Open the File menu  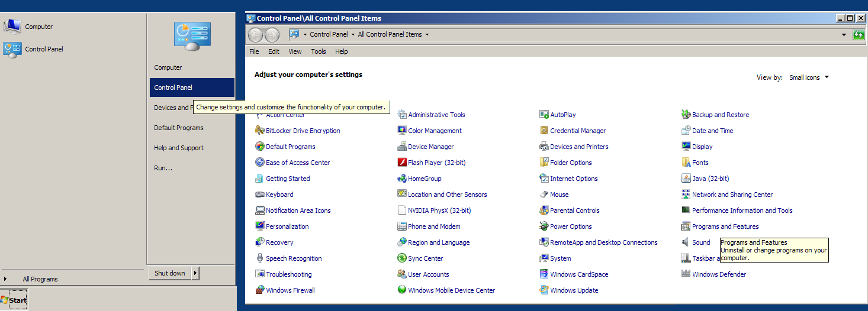(254, 51)
